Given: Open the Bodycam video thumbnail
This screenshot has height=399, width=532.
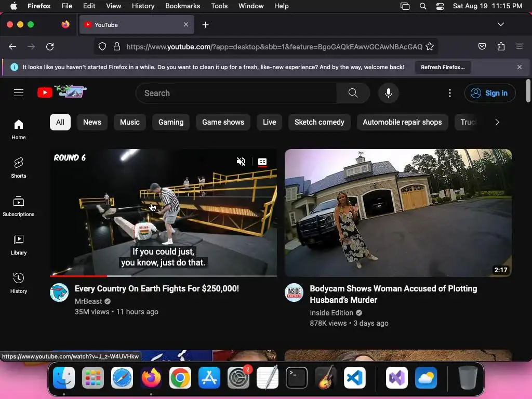Looking at the screenshot, I should (398, 212).
